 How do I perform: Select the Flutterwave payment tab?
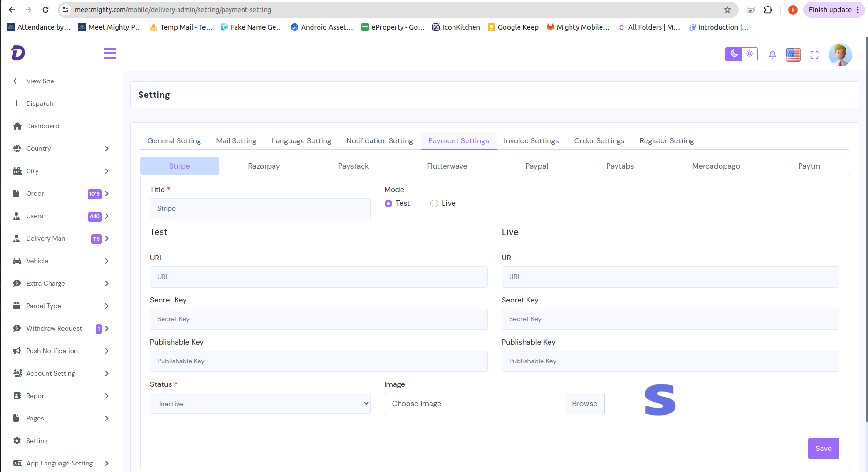point(447,166)
